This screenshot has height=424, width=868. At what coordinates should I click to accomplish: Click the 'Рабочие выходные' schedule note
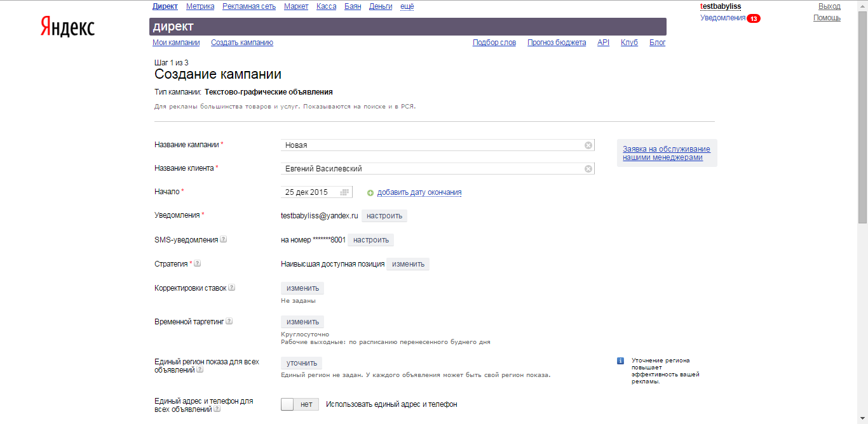click(x=386, y=342)
